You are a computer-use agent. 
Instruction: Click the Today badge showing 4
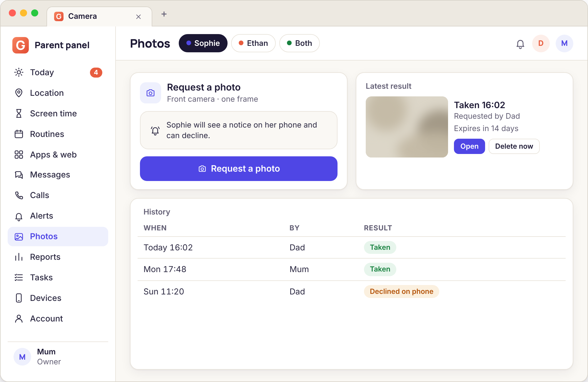tap(96, 73)
